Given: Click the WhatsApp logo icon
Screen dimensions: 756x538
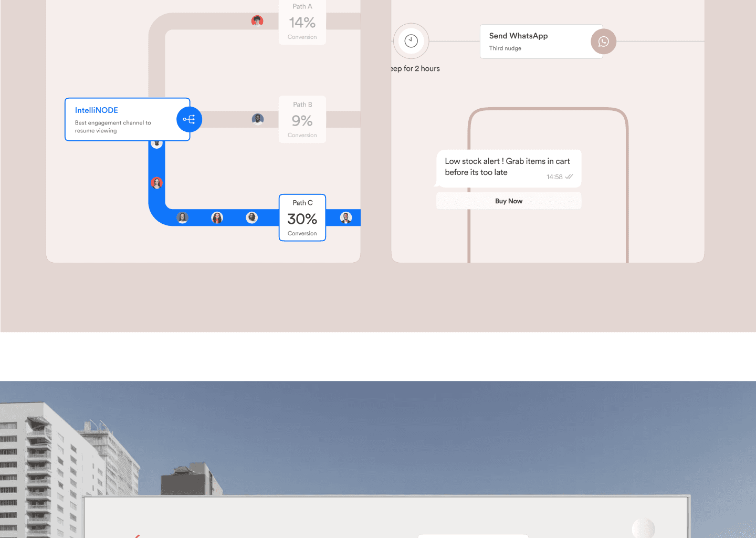Looking at the screenshot, I should 603,42.
